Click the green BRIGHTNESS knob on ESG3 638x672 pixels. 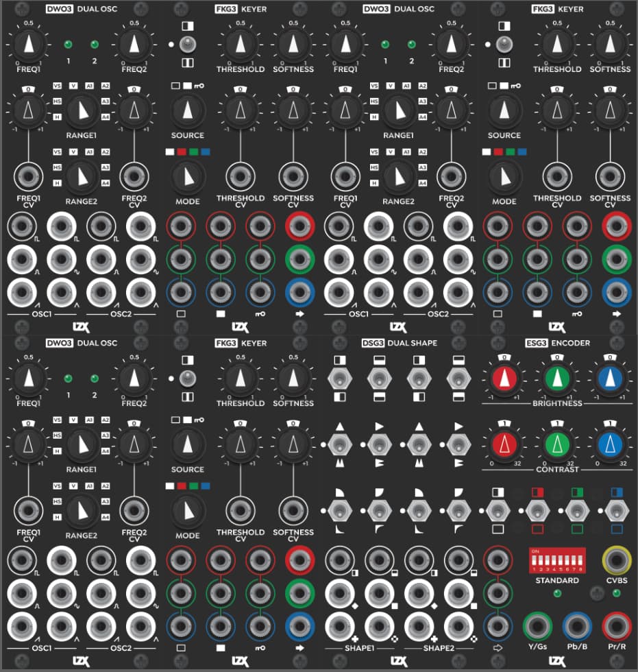[557, 379]
